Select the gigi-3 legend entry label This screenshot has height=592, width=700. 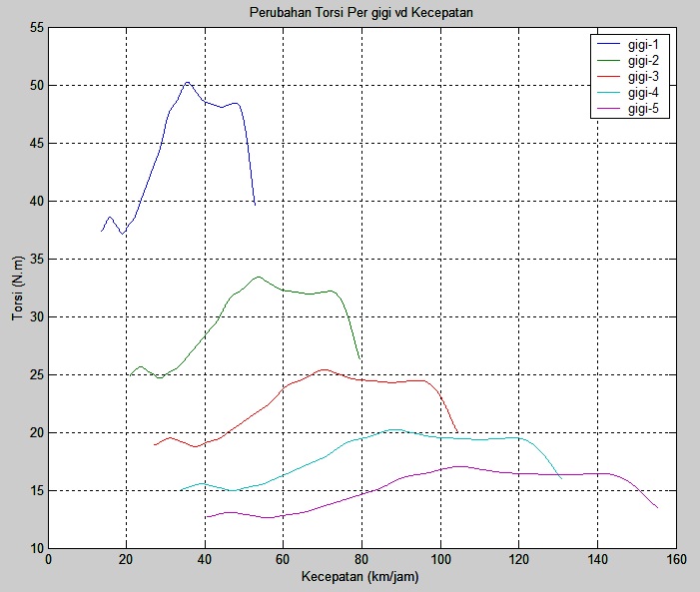coord(644,77)
